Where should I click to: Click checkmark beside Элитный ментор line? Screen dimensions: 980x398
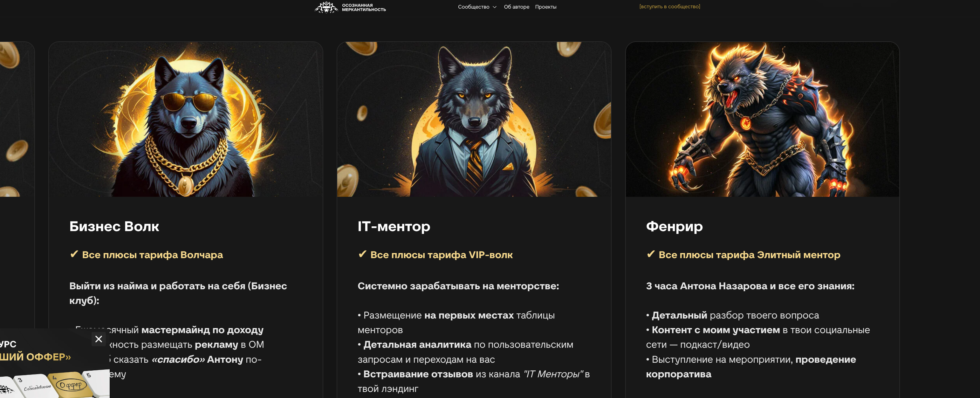pyautogui.click(x=651, y=254)
